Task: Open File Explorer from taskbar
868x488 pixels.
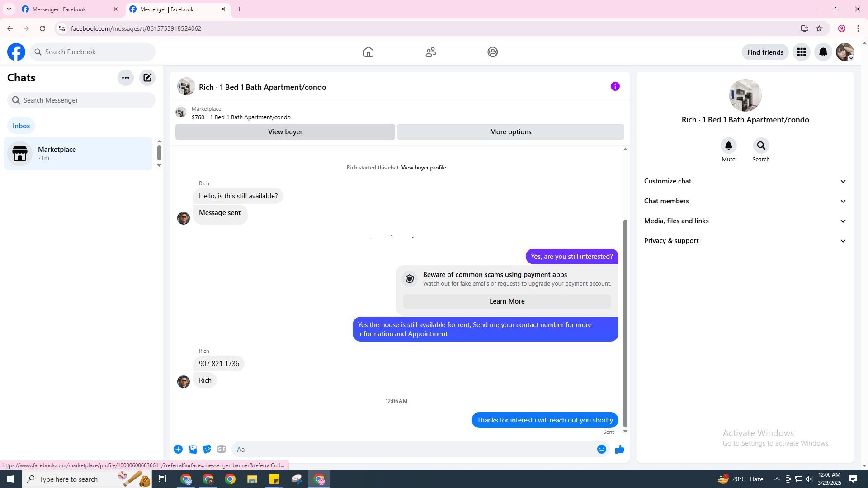Action: point(252,479)
